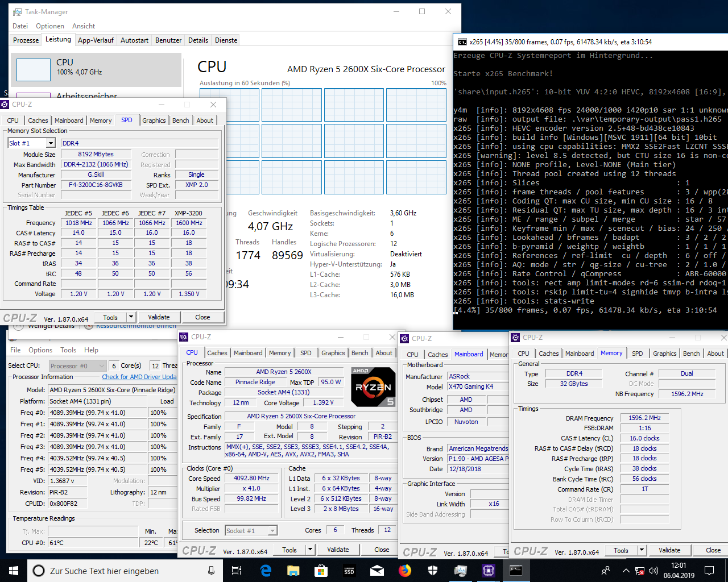Open the Ansicht menu in Task-Manager
The image size is (728, 582).
click(84, 26)
